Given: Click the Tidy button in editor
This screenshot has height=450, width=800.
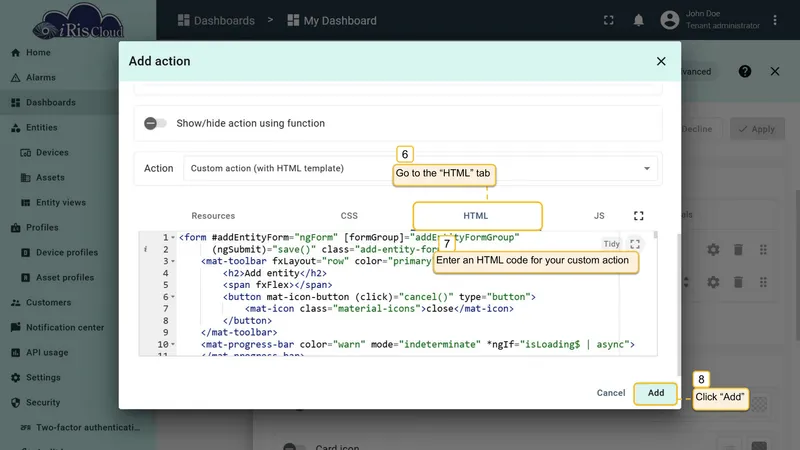Looking at the screenshot, I should [611, 244].
